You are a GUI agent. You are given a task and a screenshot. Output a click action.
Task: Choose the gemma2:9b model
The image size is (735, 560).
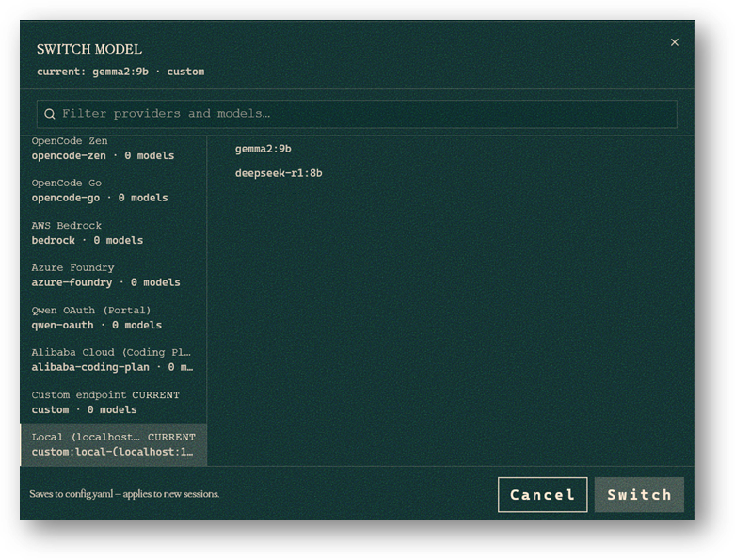pyautogui.click(x=263, y=149)
